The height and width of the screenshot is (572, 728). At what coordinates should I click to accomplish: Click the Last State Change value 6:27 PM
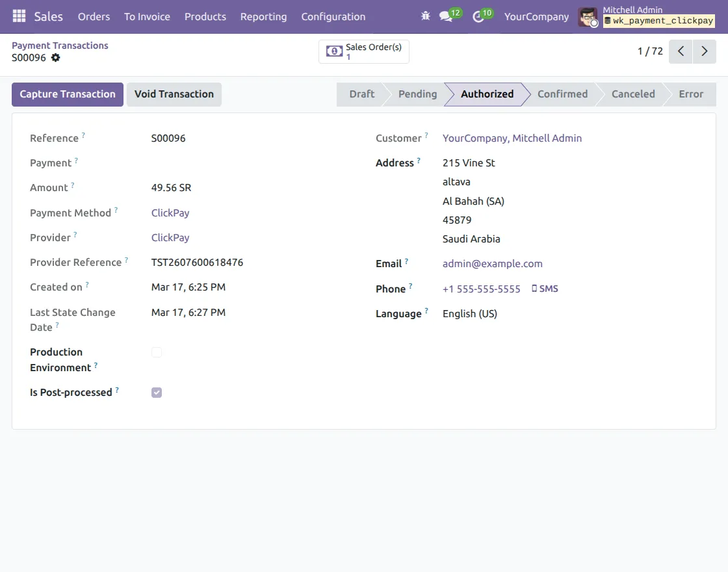click(x=188, y=313)
